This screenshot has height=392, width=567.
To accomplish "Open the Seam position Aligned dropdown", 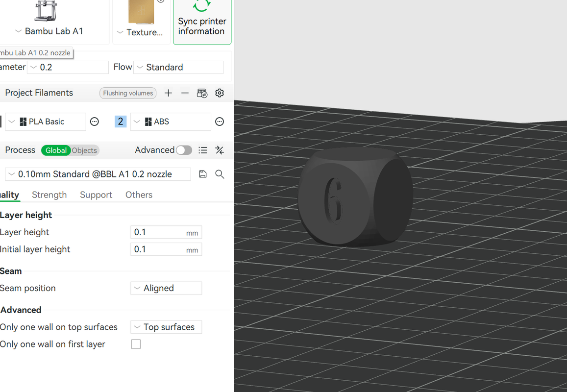I will [x=166, y=288].
